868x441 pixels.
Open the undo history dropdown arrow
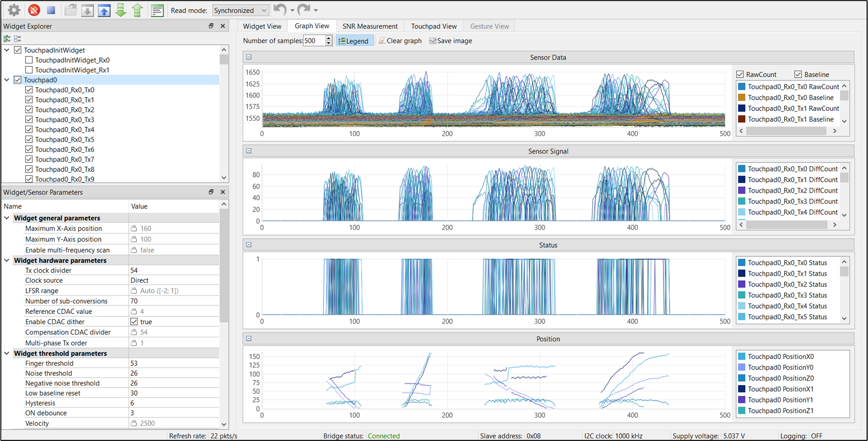(x=292, y=10)
